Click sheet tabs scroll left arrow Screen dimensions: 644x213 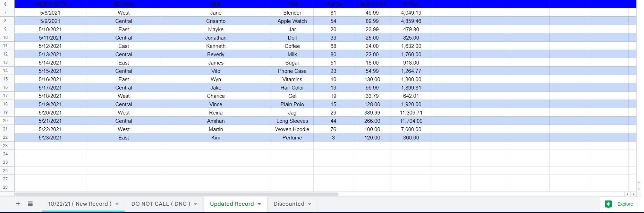pyautogui.click(x=627, y=194)
